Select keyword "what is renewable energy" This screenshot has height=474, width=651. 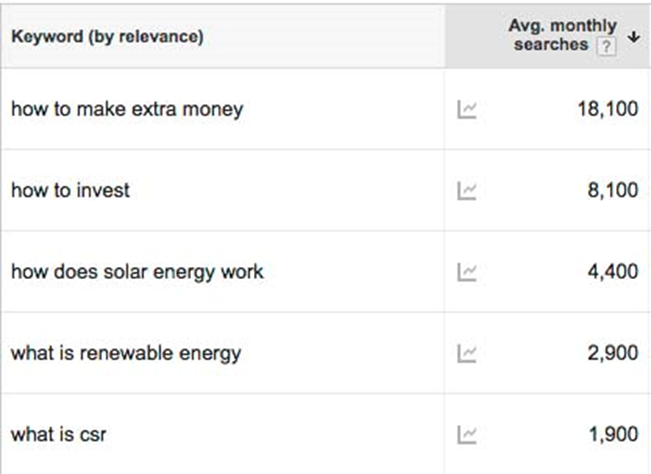pos(126,354)
